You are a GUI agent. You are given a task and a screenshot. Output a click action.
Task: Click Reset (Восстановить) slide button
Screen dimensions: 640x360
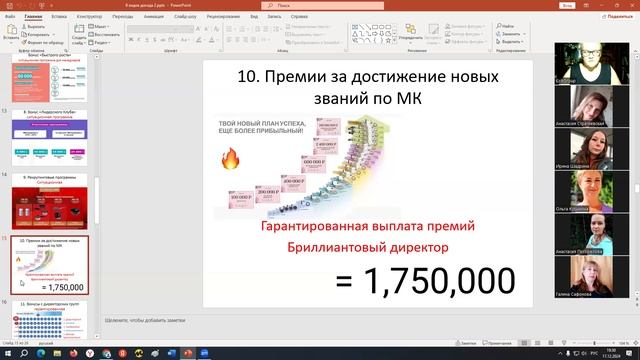pyautogui.click(x=104, y=34)
